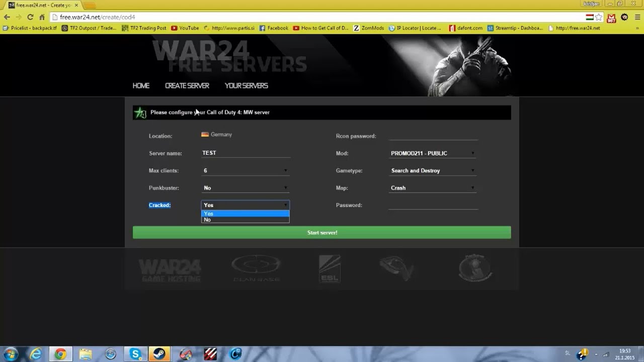Open the ZomMods bookmark
The image size is (644, 362).
[368, 28]
